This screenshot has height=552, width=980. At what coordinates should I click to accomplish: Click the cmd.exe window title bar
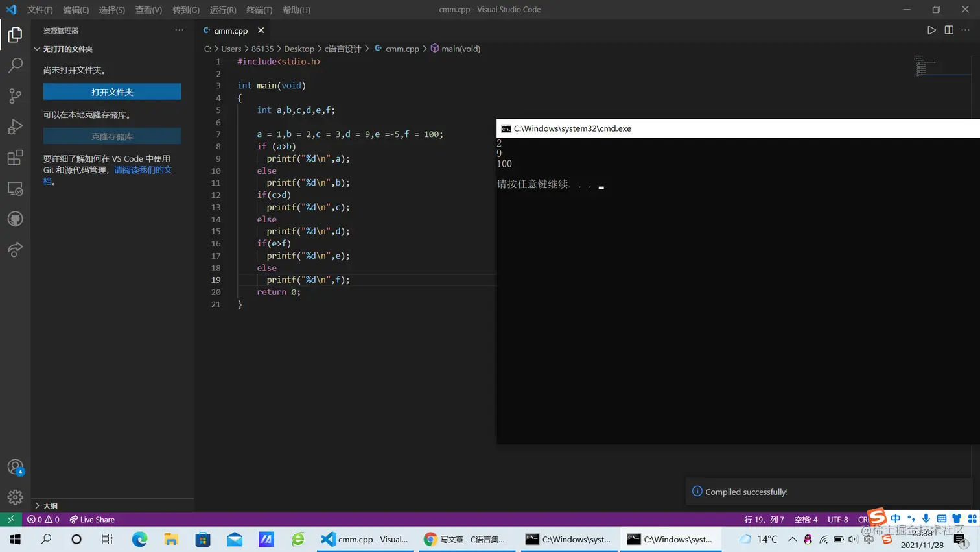pyautogui.click(x=738, y=128)
